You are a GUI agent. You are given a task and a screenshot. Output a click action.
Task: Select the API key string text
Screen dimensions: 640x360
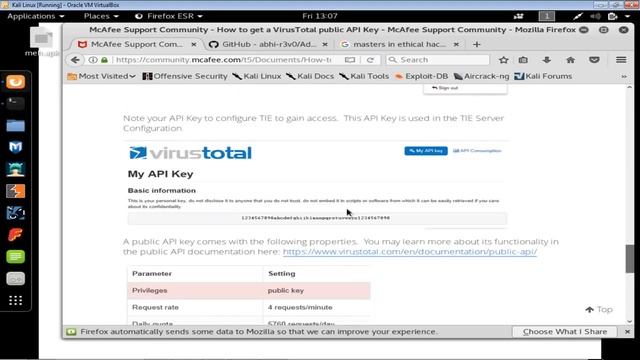coord(316,218)
